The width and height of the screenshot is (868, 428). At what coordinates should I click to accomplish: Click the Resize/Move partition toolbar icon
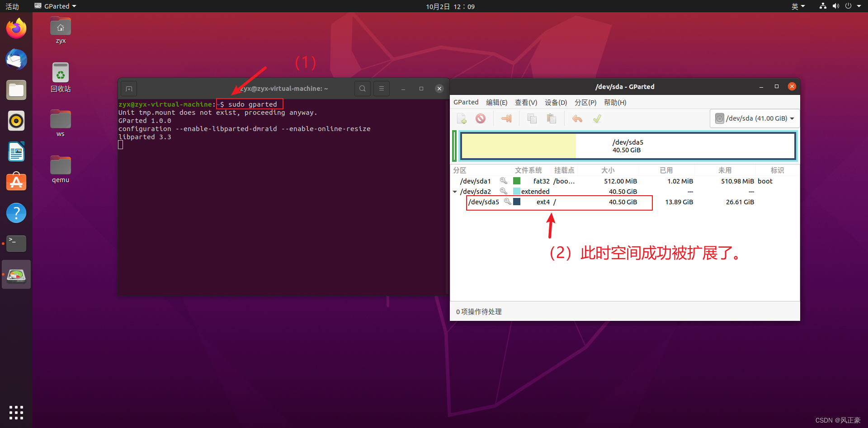(506, 118)
